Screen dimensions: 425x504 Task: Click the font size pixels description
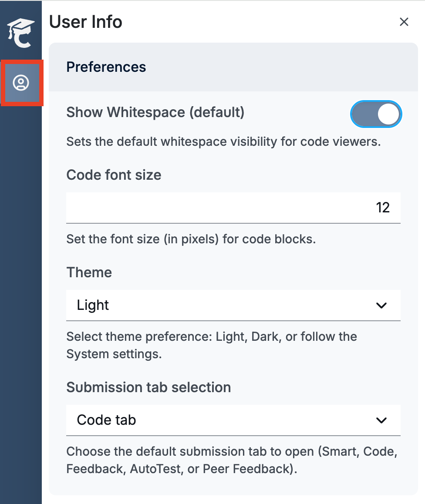[191, 239]
